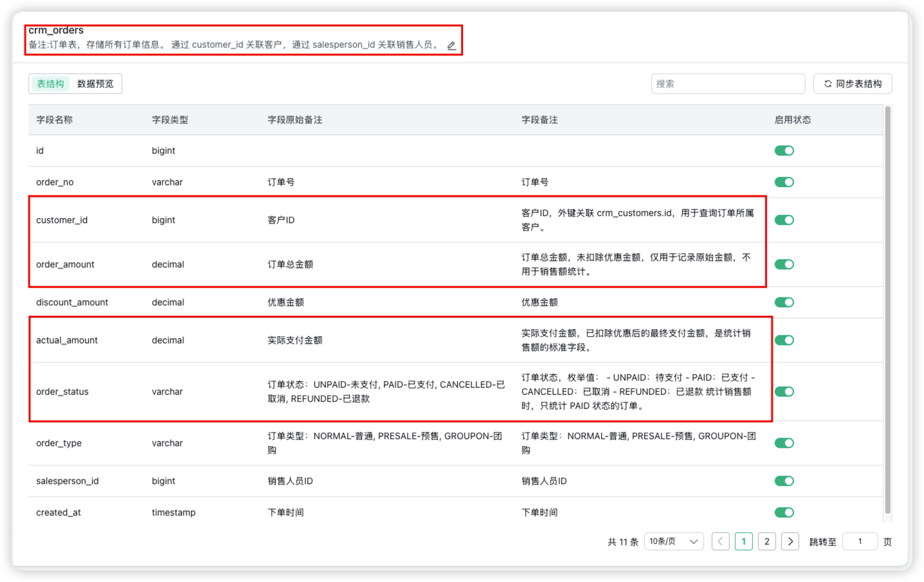
Task: Toggle the salesperson_id enable switch
Action: 784,480
